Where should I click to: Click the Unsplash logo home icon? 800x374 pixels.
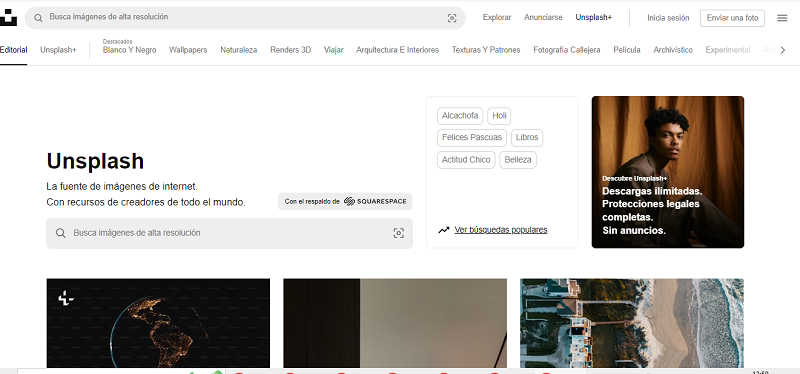(x=8, y=18)
